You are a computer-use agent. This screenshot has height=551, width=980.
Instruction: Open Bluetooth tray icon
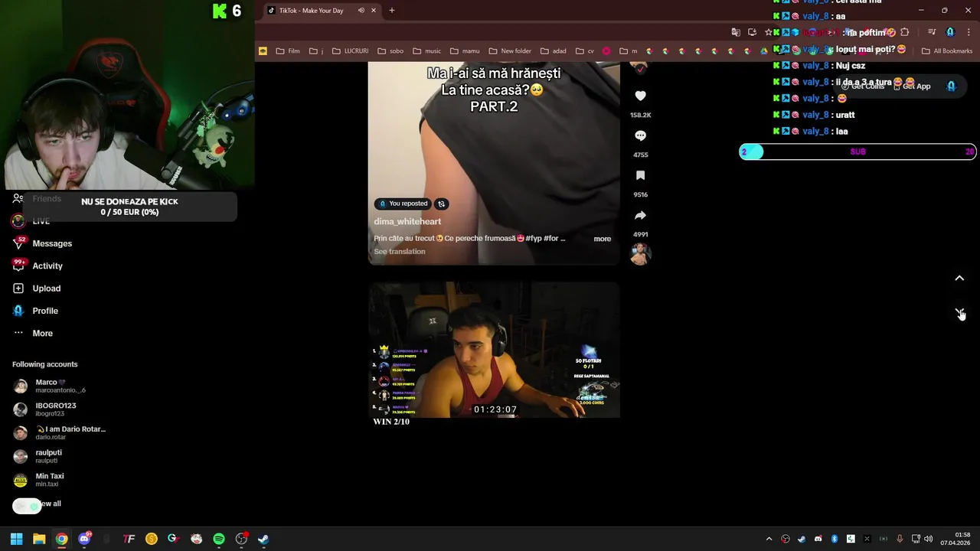point(835,539)
